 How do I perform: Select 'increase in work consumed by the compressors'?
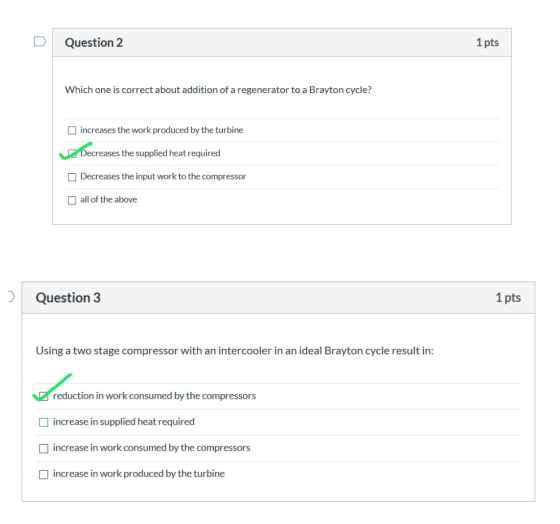tap(44, 448)
